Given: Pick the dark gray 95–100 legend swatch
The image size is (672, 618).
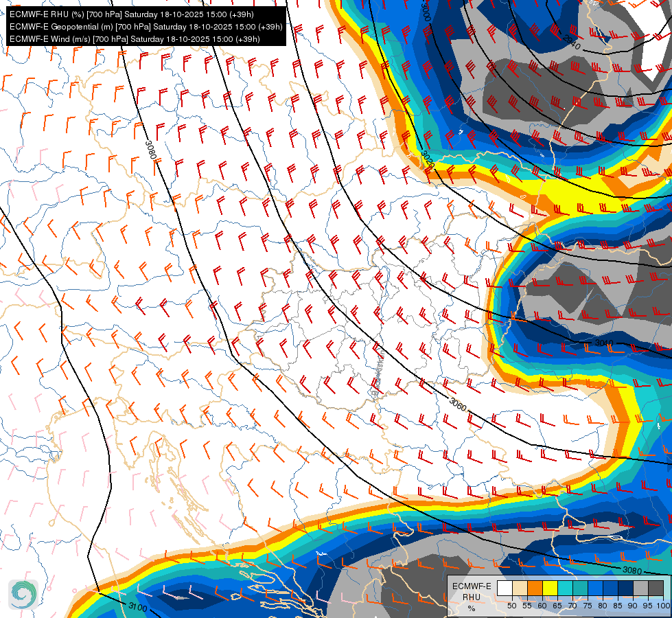Looking at the screenshot, I should [656, 588].
